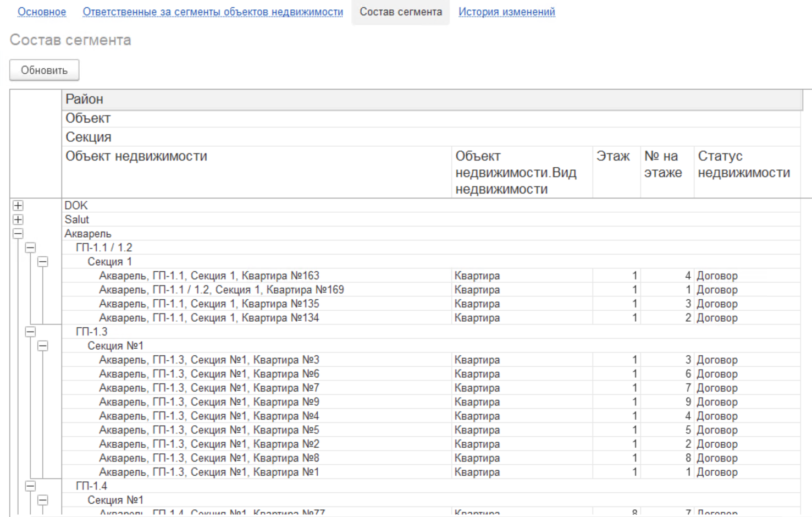Collapse Секция 1 under ГП-1.1 / 1.2
Screen dimensions: 812x517
(43, 262)
